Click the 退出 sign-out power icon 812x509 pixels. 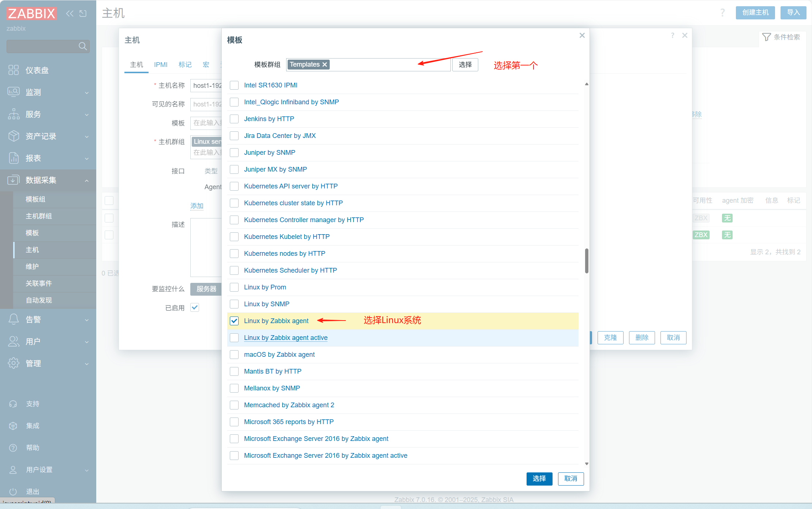point(13,491)
